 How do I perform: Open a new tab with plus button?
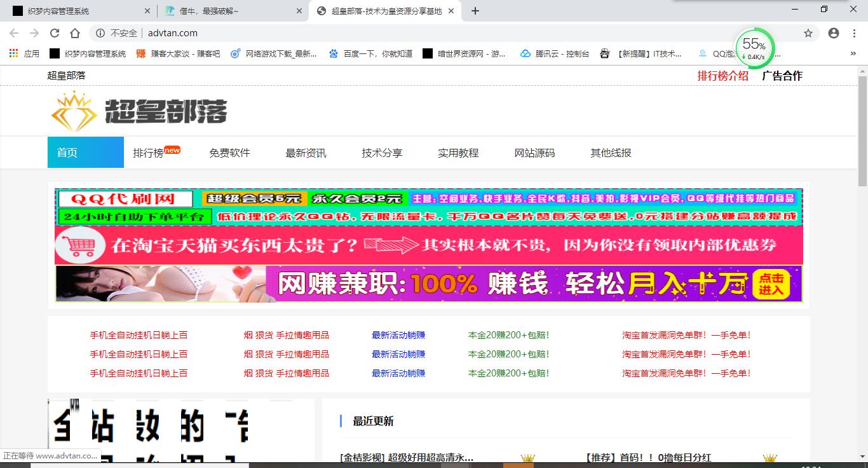coord(475,11)
